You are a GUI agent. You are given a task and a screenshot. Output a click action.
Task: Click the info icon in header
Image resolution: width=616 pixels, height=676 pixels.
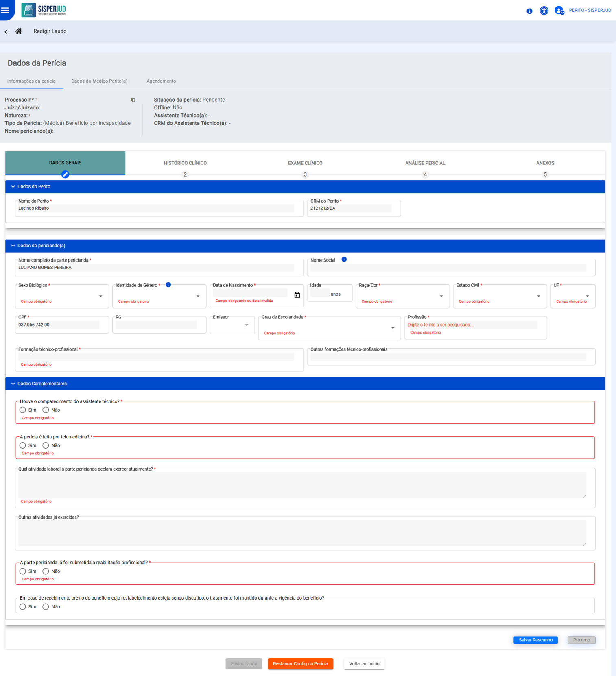pos(529,11)
